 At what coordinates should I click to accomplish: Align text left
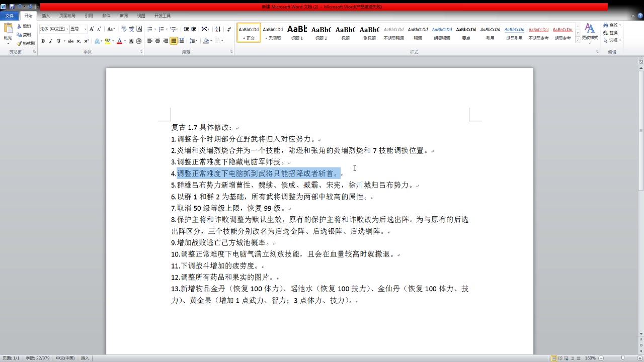(150, 41)
